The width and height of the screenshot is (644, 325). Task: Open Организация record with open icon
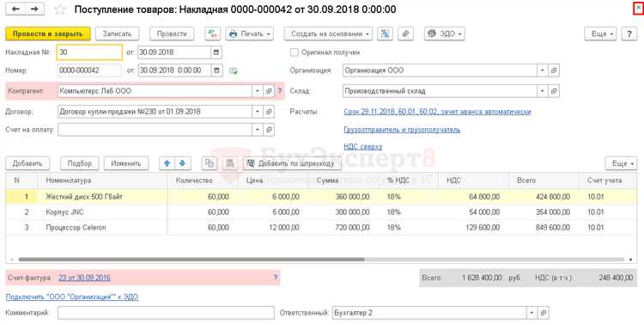click(554, 71)
